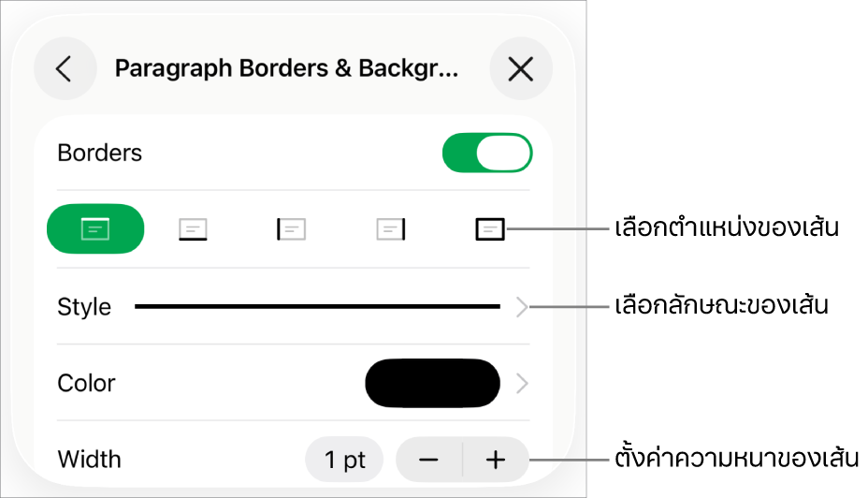
Task: Select the top border position icon
Action: [x=95, y=228]
